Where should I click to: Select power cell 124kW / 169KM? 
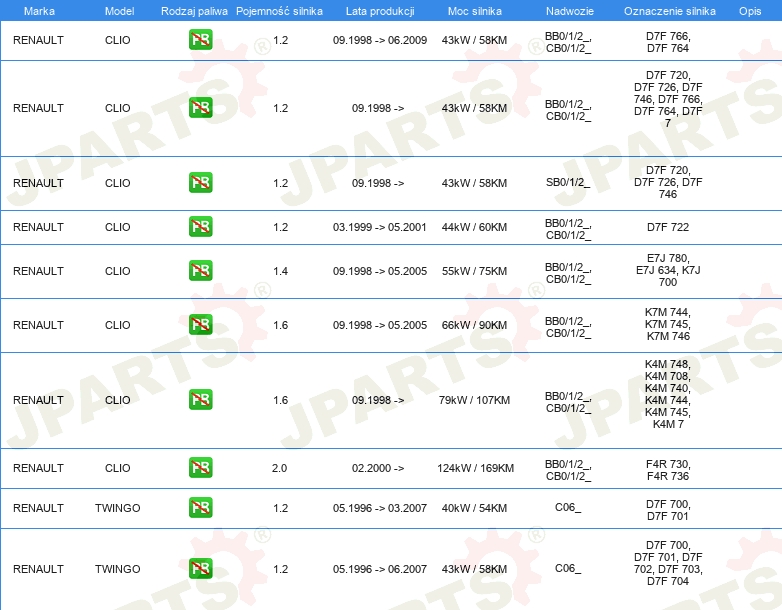[475, 468]
